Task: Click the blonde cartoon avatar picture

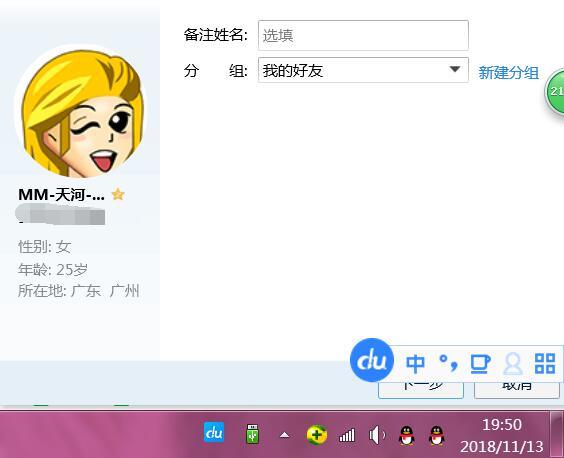Action: click(x=82, y=113)
